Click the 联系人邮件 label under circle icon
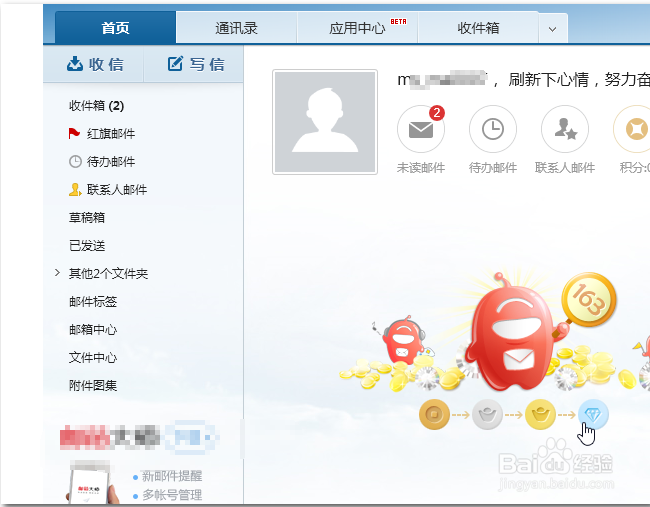650x507 pixels. 565,167
